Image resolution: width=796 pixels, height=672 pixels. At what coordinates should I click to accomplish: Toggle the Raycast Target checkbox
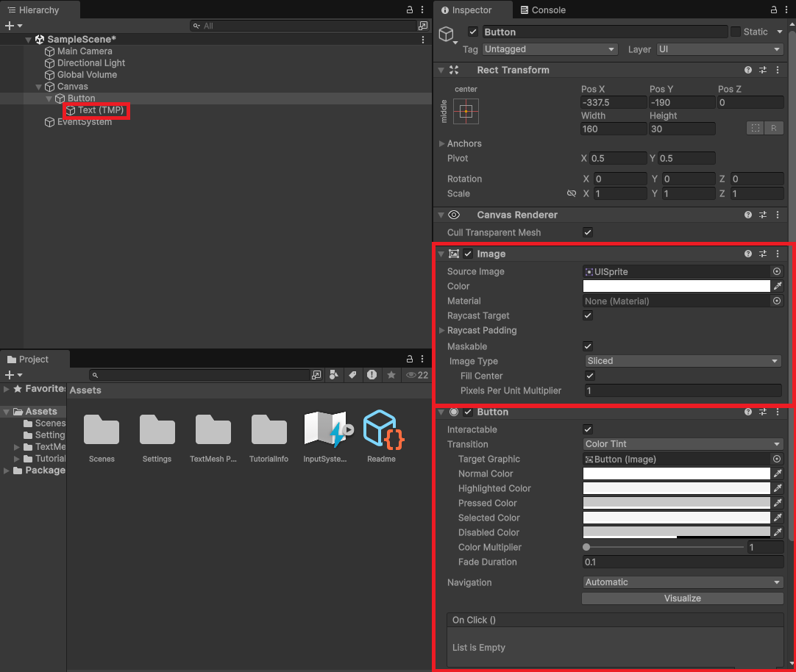click(588, 315)
